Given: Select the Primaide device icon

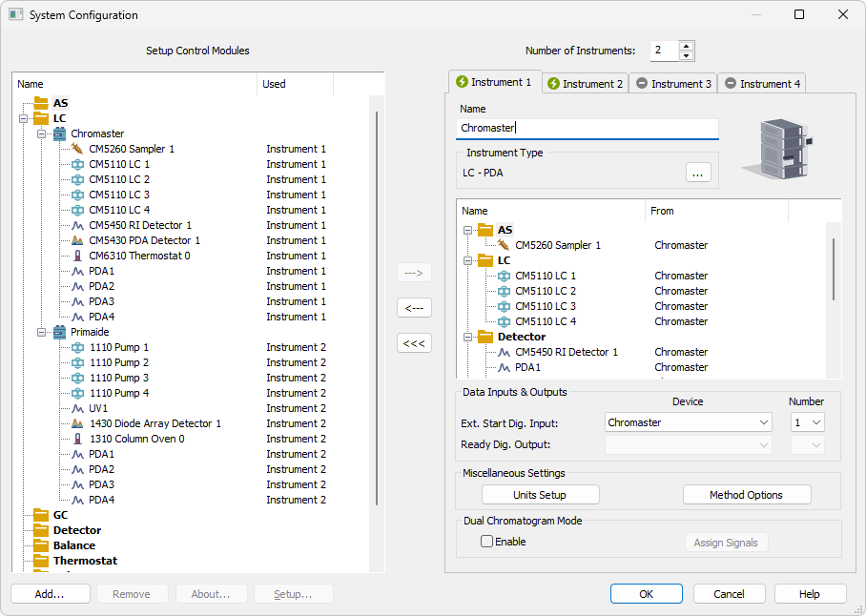Looking at the screenshot, I should click(59, 332).
